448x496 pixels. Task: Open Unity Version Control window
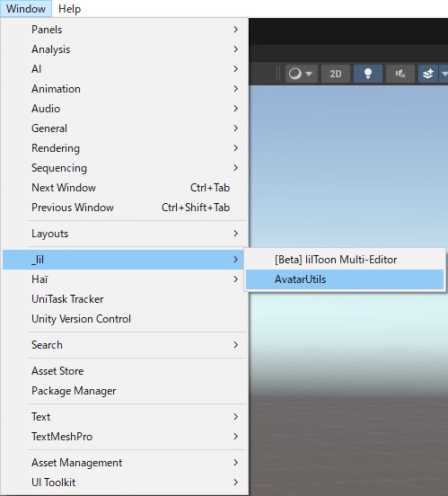pos(125,319)
